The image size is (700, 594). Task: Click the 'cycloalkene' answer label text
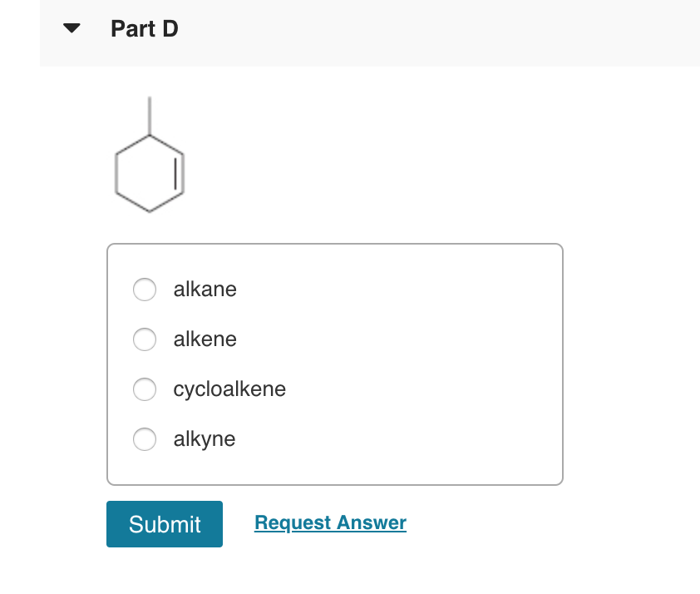[229, 389]
